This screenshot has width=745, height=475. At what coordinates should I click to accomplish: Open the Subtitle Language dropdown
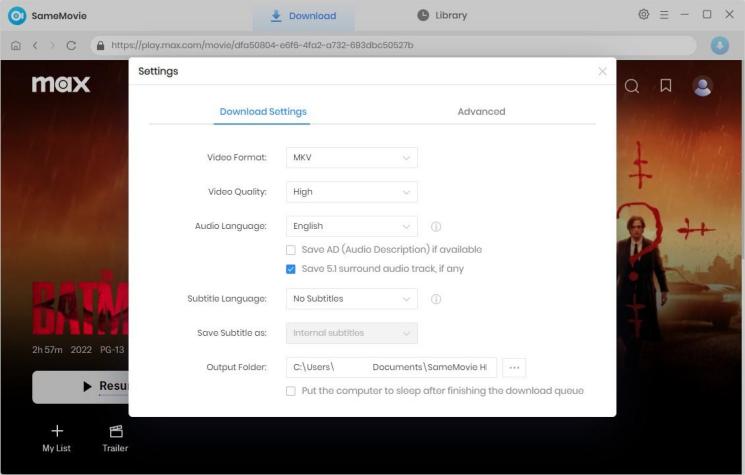pyautogui.click(x=352, y=299)
